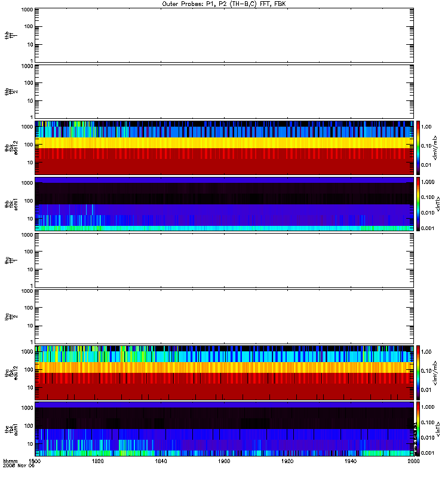Click the '1000' y-axis tick of thc fff 2 panel
The height and width of the screenshot is (478, 448).
(x=27, y=291)
